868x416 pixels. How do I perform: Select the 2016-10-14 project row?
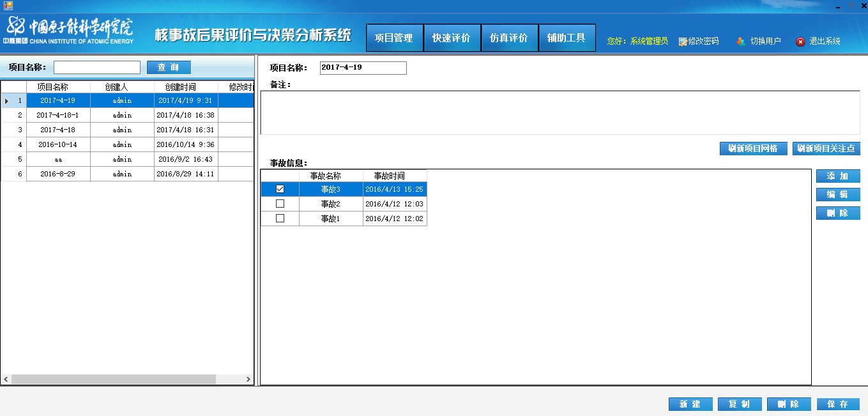point(58,145)
